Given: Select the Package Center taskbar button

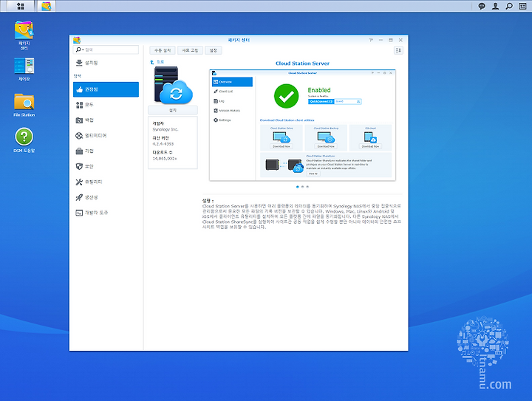Looking at the screenshot, I should pos(46,6).
